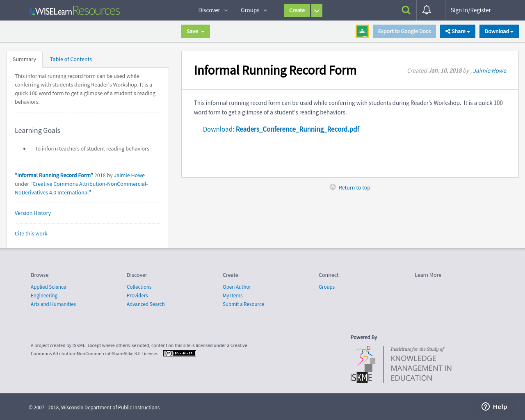Open the Version History link
This screenshot has width=525, height=420.
point(33,213)
